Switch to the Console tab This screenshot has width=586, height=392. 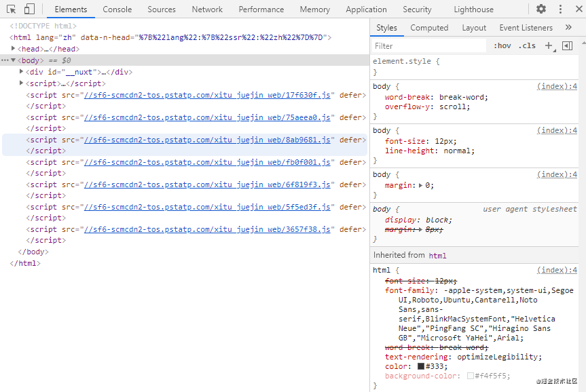pos(117,9)
